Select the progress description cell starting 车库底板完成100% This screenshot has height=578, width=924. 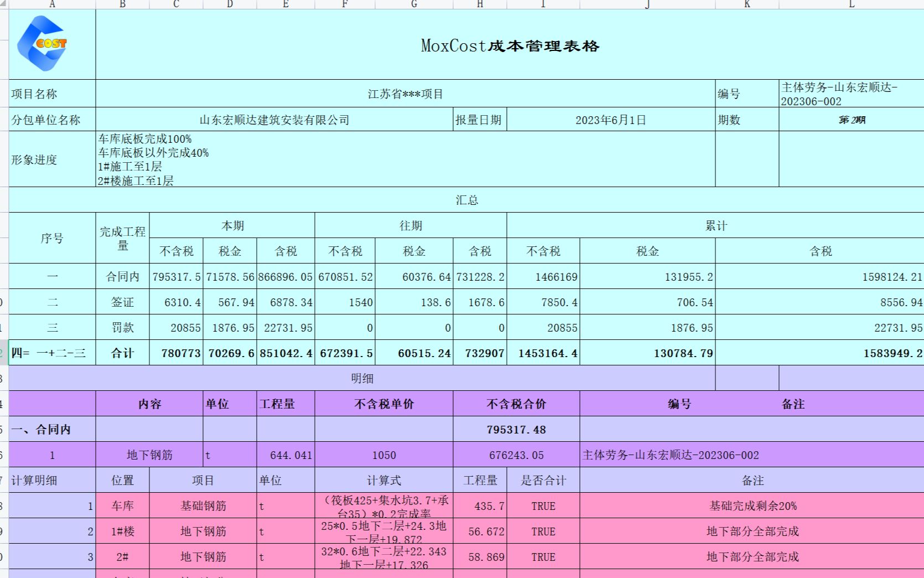(406, 159)
